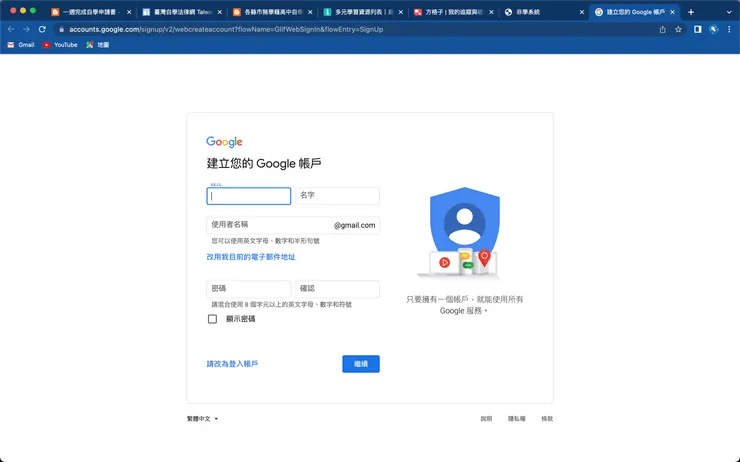This screenshot has height=462, width=740.
Task: Open Chrome three-dot menu
Action: coord(729,29)
